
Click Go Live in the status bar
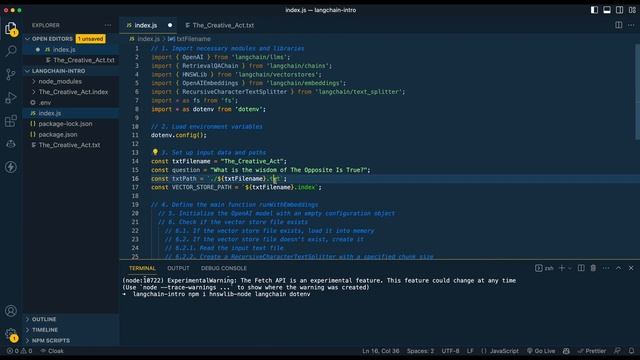pos(541,351)
